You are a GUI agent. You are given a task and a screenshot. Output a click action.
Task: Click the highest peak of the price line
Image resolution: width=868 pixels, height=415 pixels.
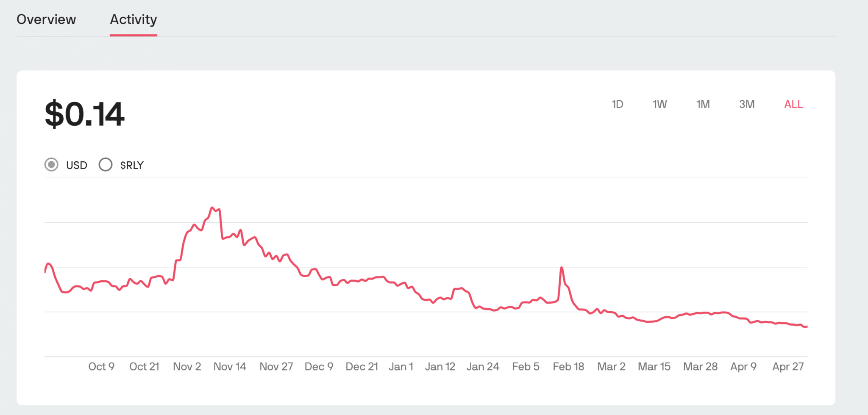[212, 207]
